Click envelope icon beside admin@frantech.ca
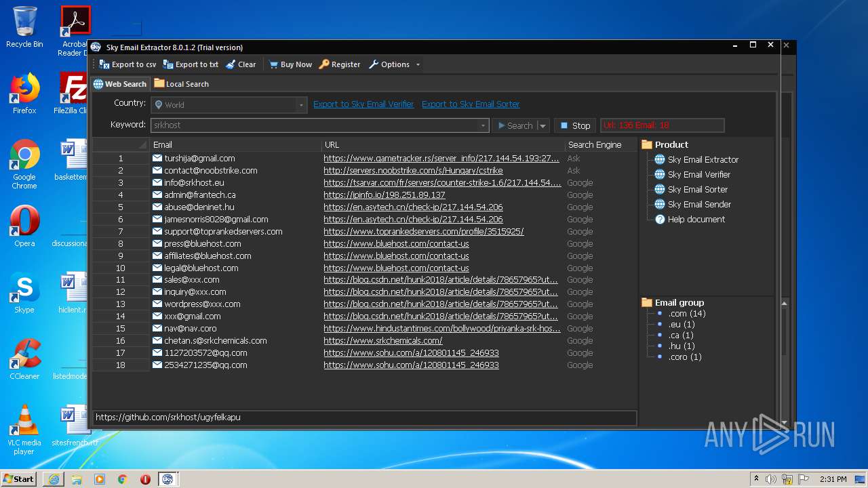Viewport: 868px width, 488px height. pos(157,195)
